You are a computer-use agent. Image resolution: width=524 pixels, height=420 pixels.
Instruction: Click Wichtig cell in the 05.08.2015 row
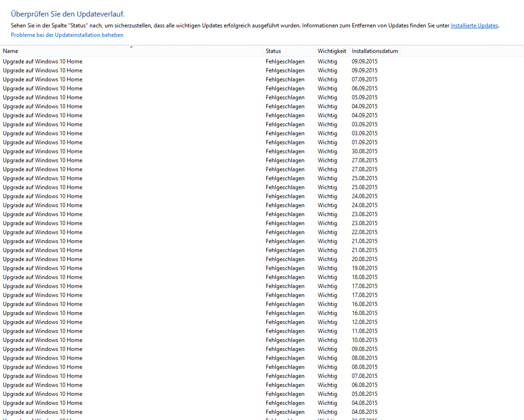pos(327,394)
